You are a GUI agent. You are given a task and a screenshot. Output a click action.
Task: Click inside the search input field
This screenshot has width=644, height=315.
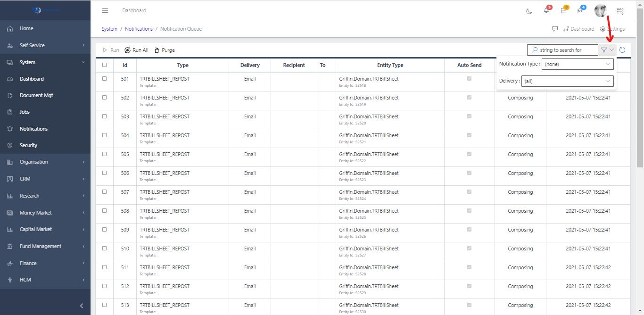[562, 50]
